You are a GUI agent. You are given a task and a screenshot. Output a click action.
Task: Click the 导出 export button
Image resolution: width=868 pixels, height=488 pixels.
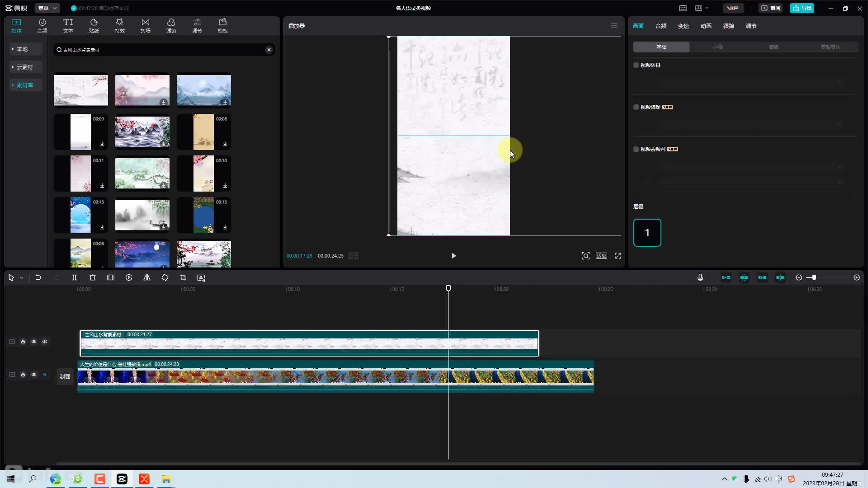802,8
